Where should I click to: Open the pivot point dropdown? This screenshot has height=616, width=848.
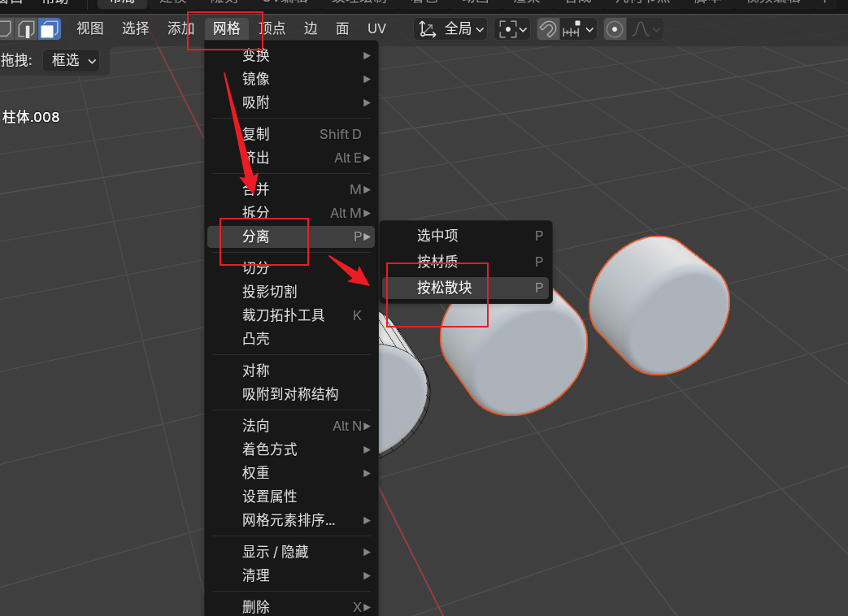[x=513, y=29]
